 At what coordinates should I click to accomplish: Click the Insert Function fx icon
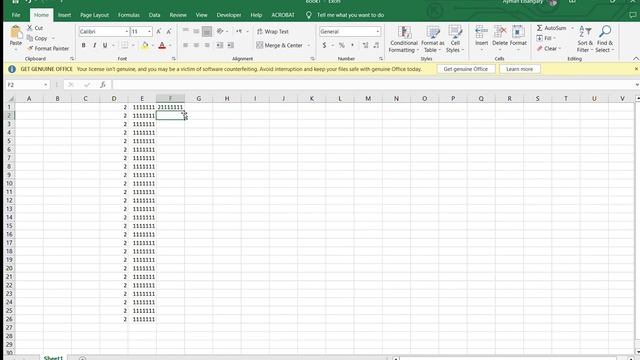pos(103,84)
